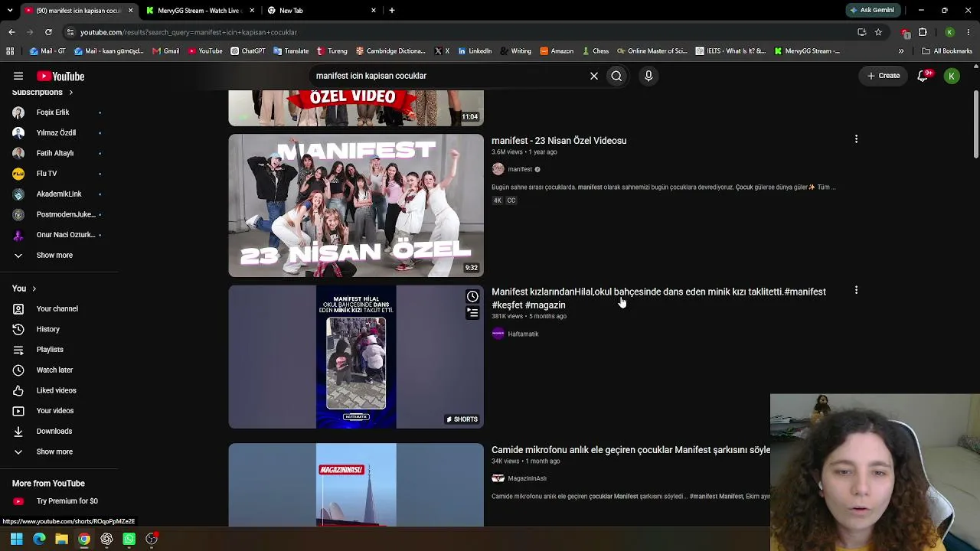Image resolution: width=980 pixels, height=551 pixels.
Task: Open YouTube notifications bell
Action: (x=923, y=76)
